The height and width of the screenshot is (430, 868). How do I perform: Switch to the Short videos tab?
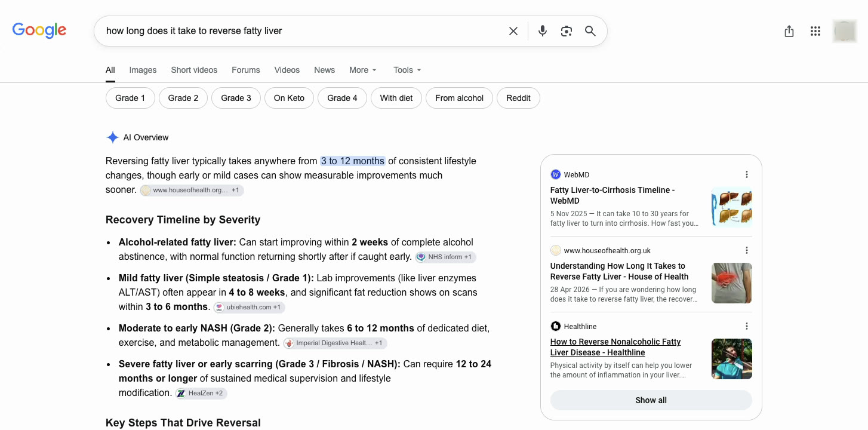click(x=194, y=70)
